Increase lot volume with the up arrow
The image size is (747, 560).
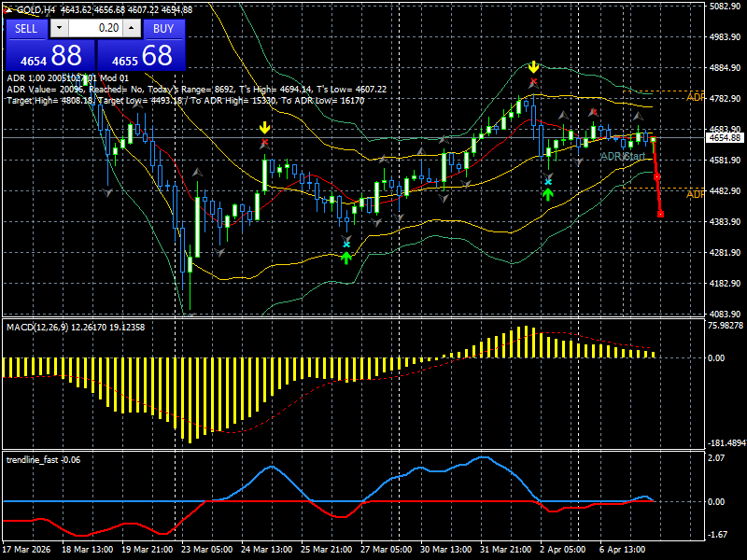(x=132, y=28)
